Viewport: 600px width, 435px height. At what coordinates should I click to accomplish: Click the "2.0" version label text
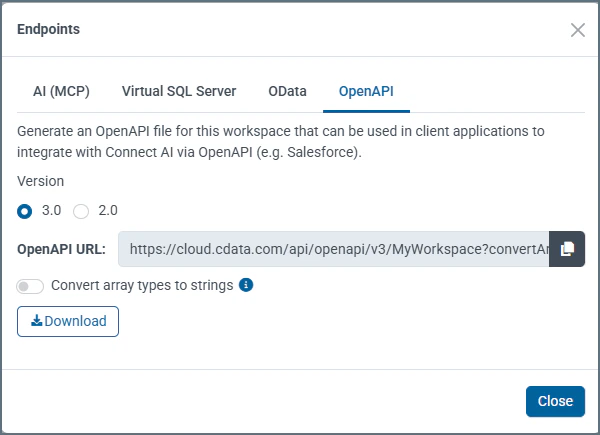pyautogui.click(x=108, y=211)
